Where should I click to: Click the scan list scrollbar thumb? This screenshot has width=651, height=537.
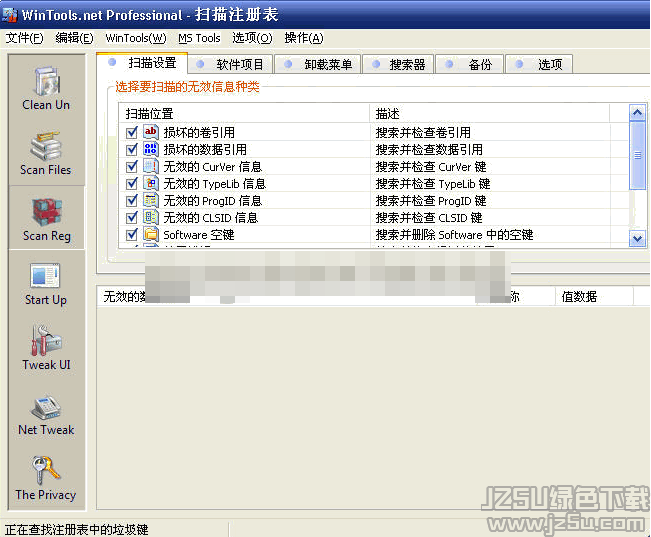coord(637,155)
